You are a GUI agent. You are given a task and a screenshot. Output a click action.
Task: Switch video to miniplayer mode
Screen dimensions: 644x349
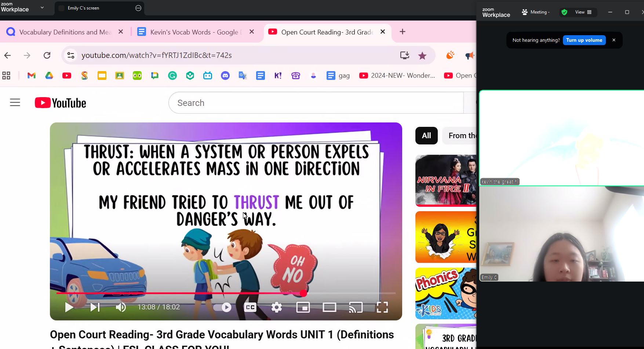pos(303,307)
